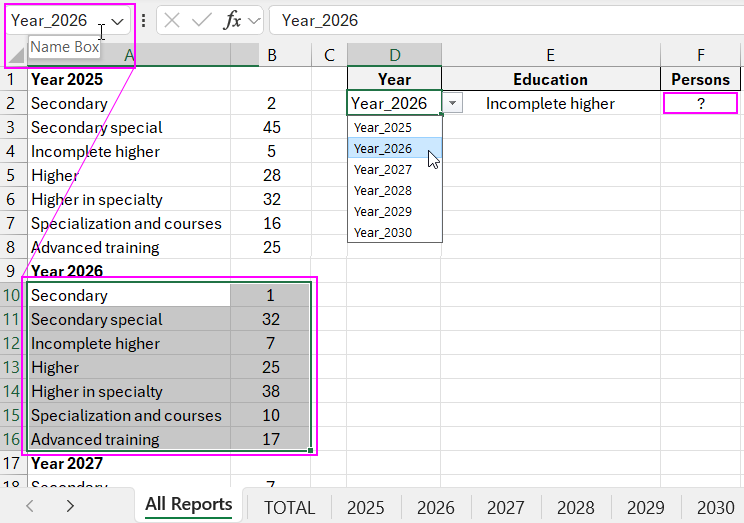Select column E header

(550, 55)
